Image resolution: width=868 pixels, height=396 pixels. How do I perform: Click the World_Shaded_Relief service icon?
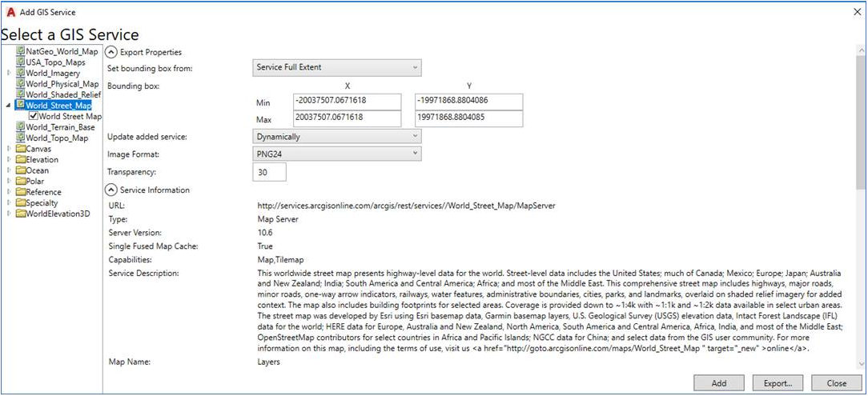[21, 94]
